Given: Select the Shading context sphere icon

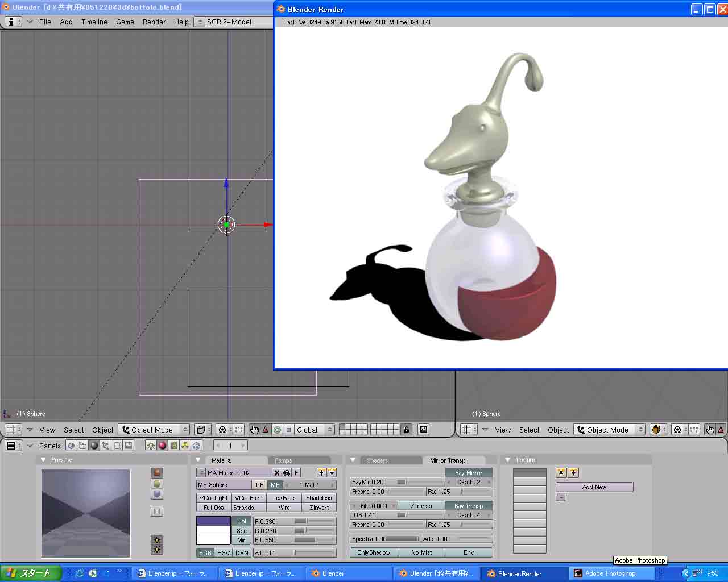Looking at the screenshot, I should (x=94, y=446).
